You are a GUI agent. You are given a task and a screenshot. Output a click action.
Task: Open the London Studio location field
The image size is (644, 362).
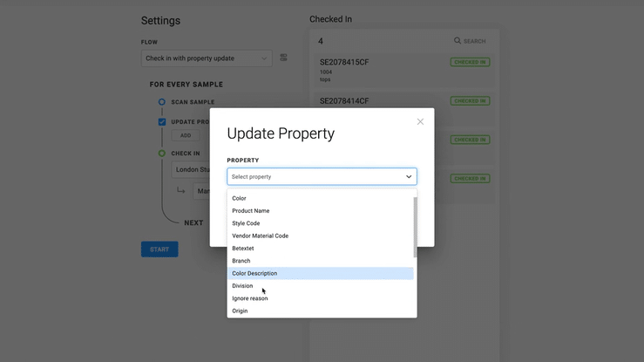pyautogui.click(x=191, y=170)
